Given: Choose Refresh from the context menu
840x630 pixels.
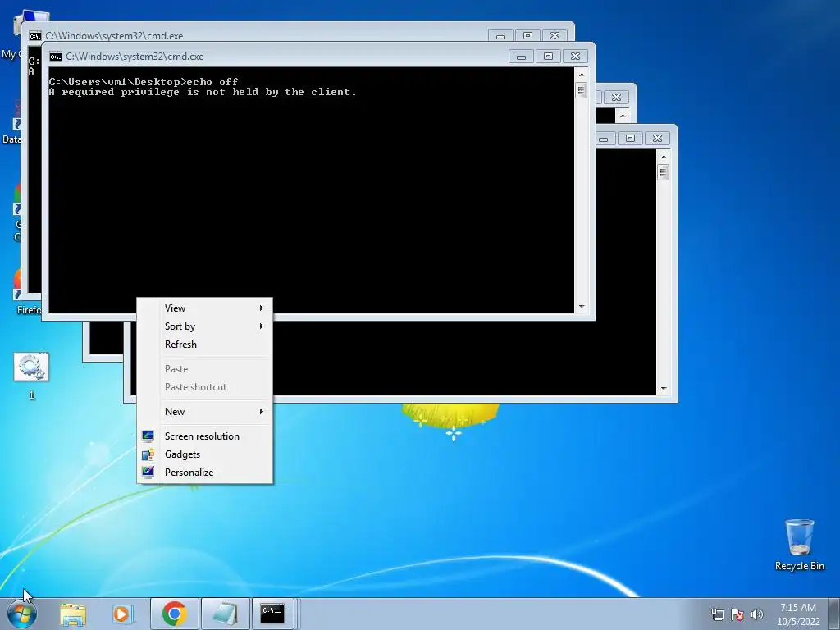Looking at the screenshot, I should pos(204,345).
